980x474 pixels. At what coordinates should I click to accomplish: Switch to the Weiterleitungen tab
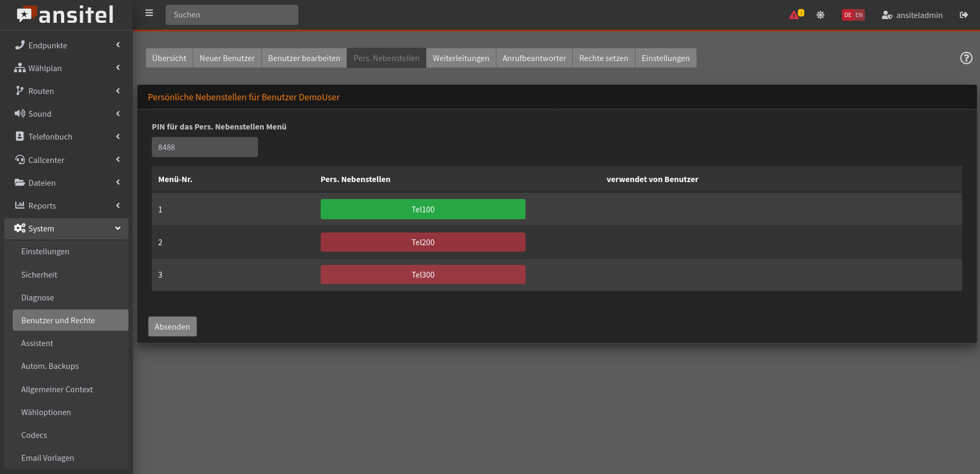pos(460,58)
